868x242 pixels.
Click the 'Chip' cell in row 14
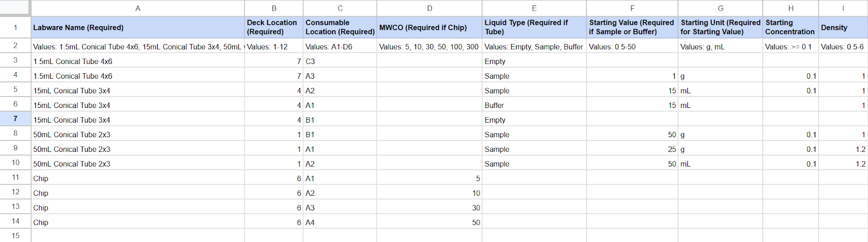pos(138,222)
